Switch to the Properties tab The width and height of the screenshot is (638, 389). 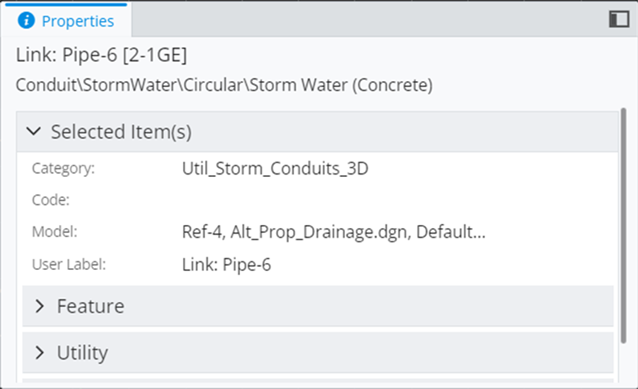(66, 20)
